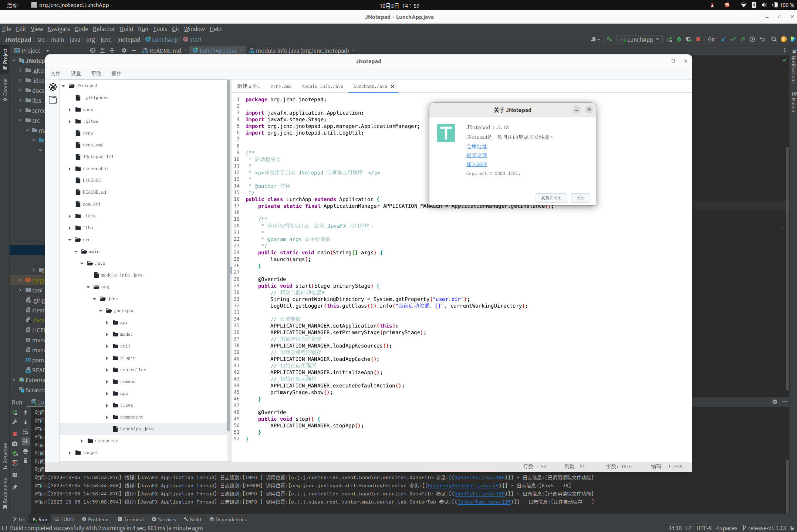Click the 复制并关闭 button
This screenshot has width=797, height=532.
pyautogui.click(x=551, y=198)
